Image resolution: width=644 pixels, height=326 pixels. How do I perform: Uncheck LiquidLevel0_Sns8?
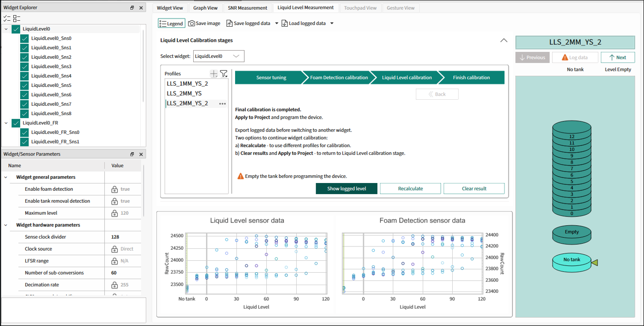tap(25, 113)
